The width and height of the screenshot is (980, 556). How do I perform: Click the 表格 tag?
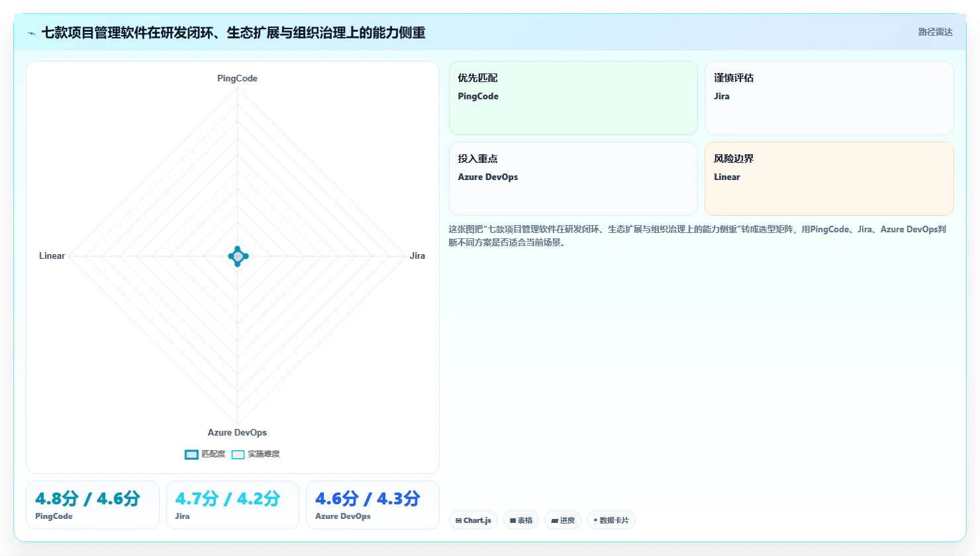(x=521, y=520)
